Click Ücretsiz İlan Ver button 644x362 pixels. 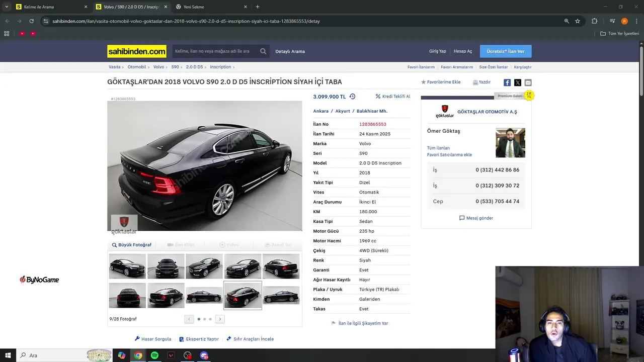tap(506, 51)
